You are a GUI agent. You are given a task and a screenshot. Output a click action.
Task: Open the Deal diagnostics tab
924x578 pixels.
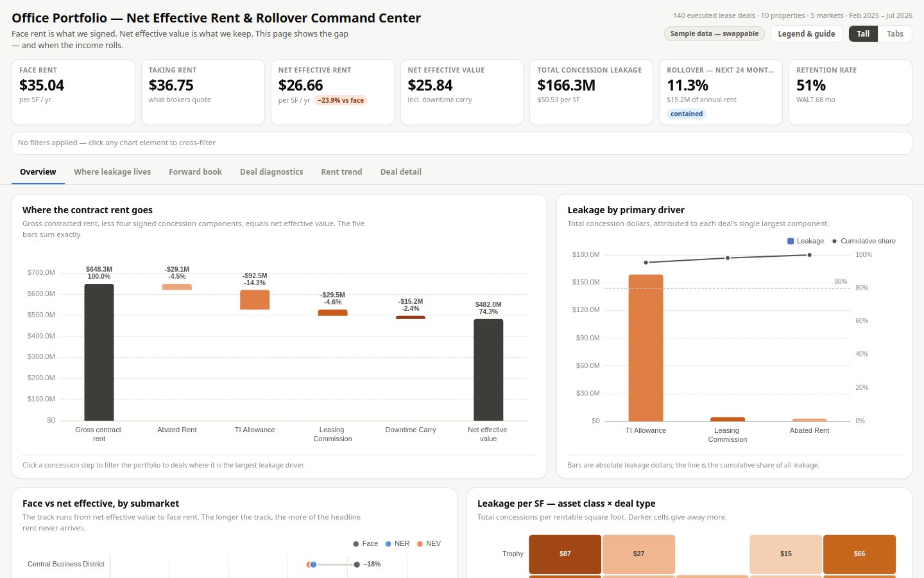pyautogui.click(x=271, y=172)
